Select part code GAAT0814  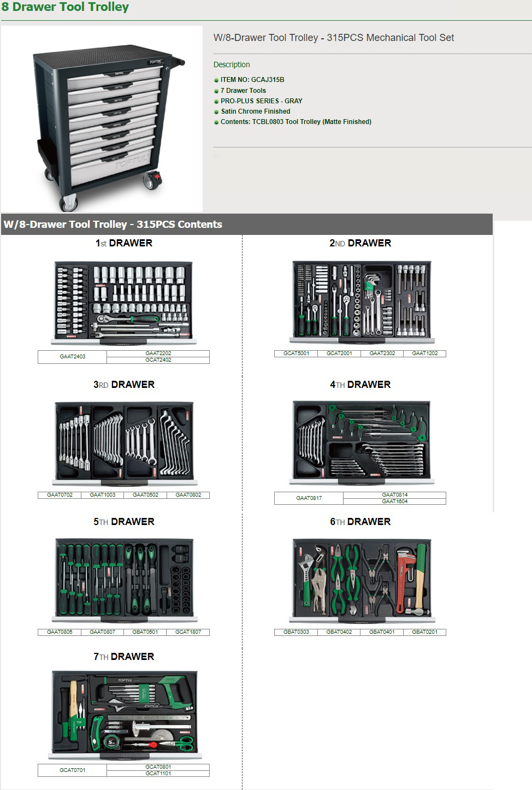tap(395, 495)
